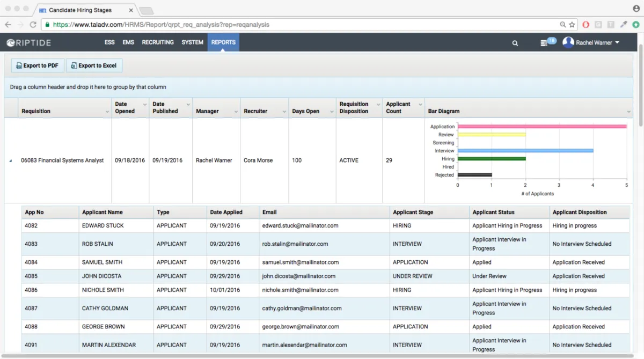Click the red Opera extension icon
Screen dimensions: 644x359
click(586, 25)
